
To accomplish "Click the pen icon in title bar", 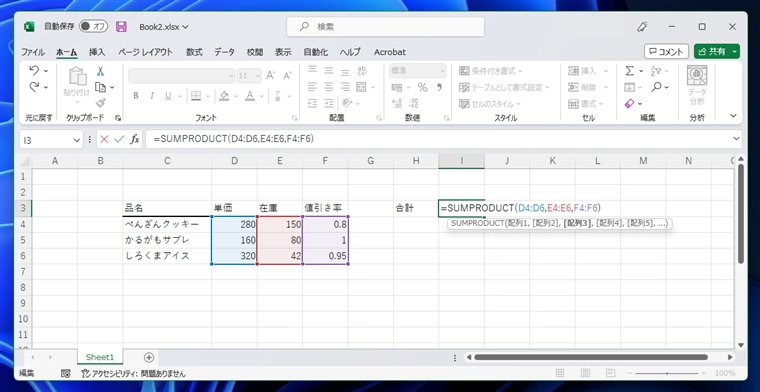I will 643,27.
